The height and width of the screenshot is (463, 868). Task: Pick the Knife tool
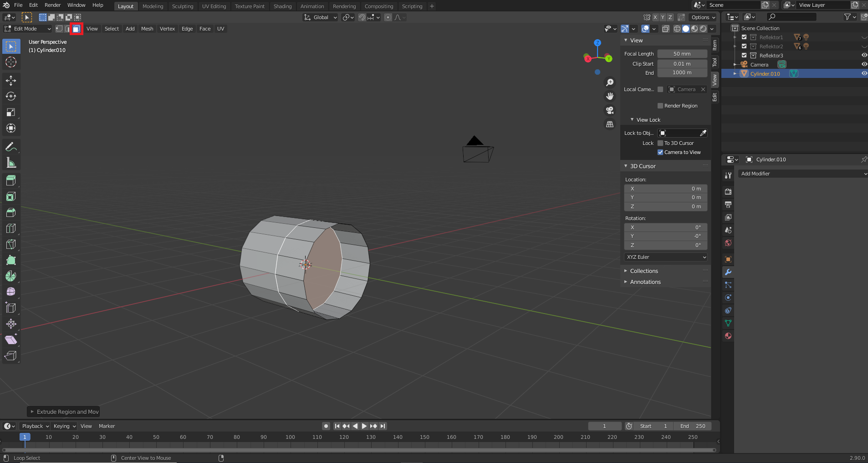11,244
